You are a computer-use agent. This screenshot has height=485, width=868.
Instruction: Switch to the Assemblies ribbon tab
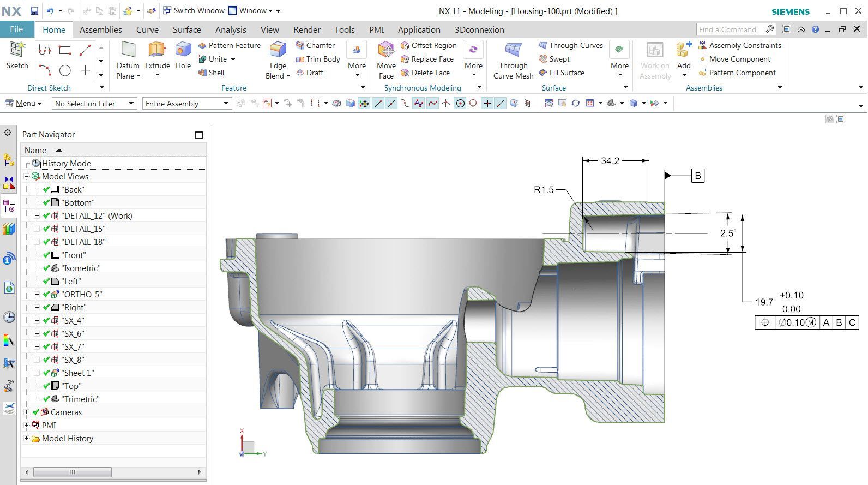tap(101, 30)
